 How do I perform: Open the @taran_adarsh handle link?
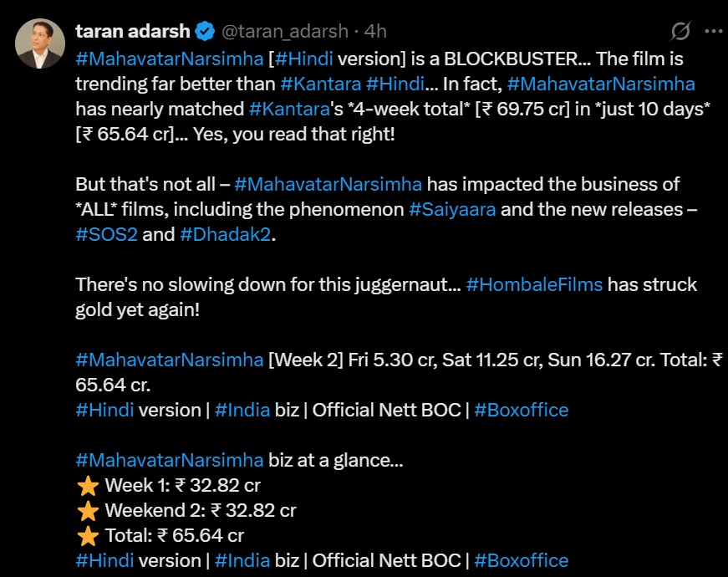coord(284,32)
